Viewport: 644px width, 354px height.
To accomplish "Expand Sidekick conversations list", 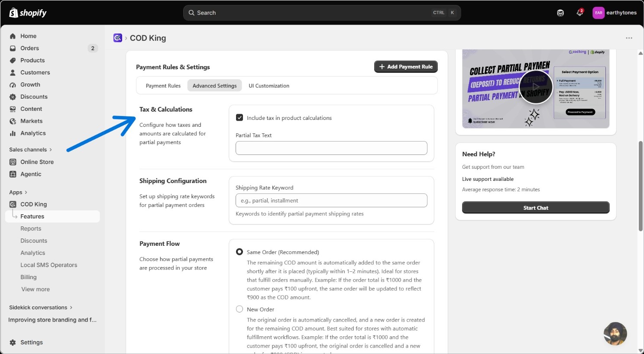I will click(41, 308).
